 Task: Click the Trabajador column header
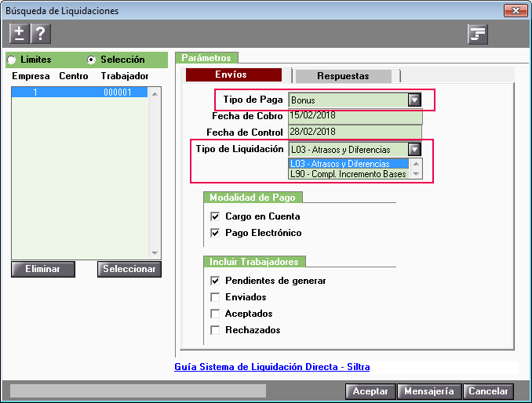coord(125,76)
